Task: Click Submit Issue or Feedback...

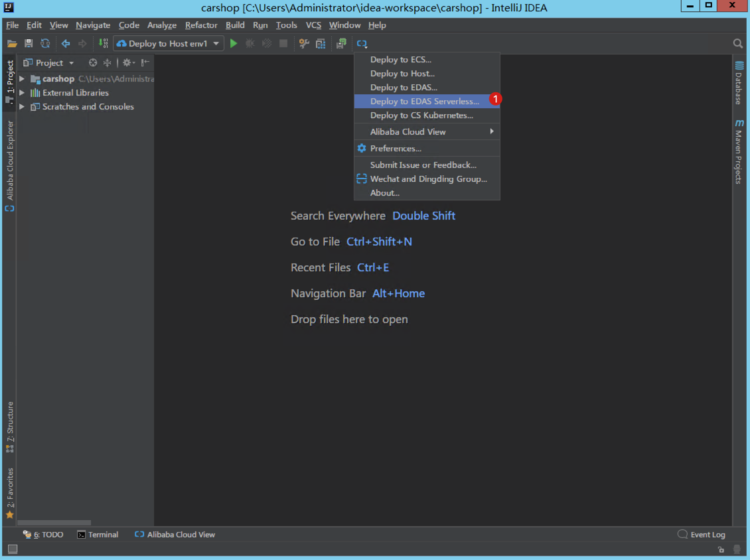Action: point(427,165)
